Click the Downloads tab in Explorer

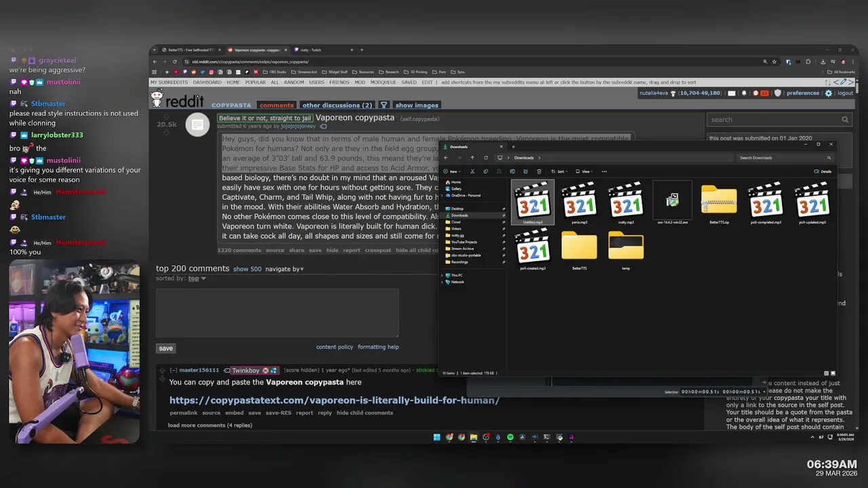473,146
